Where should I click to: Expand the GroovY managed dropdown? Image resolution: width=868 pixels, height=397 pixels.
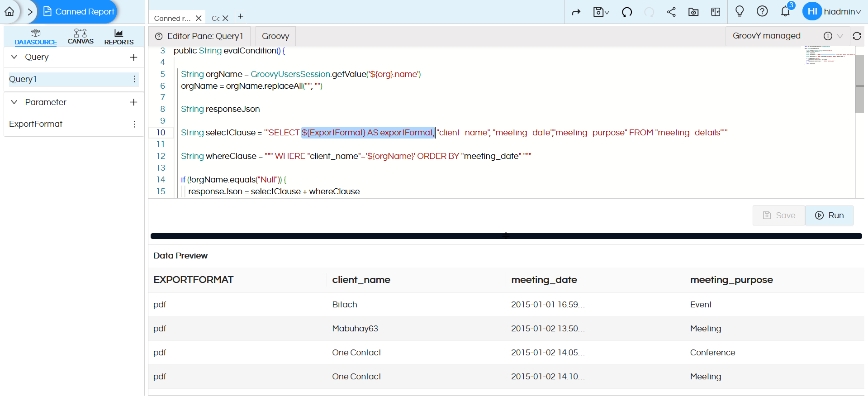[840, 36]
